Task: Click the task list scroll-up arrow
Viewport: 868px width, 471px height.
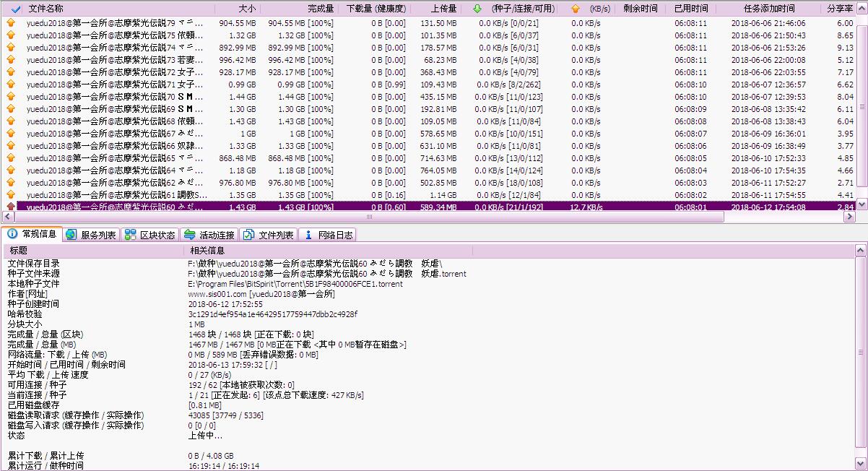Action: (x=861, y=23)
